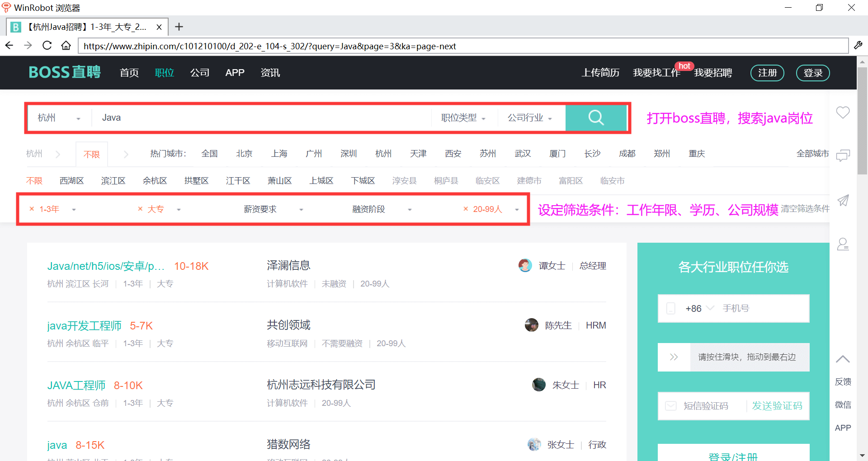
Task: Click 我要找工作 in the header
Action: pyautogui.click(x=656, y=73)
